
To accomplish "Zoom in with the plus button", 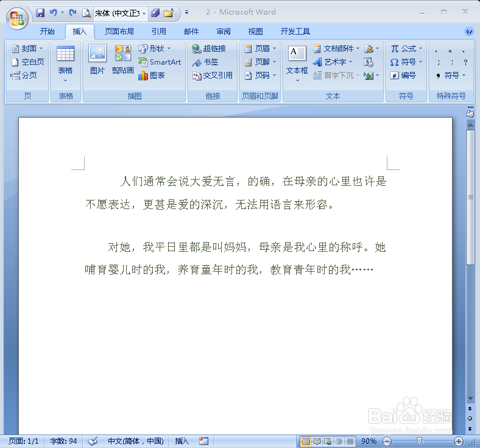I will point(459,441).
